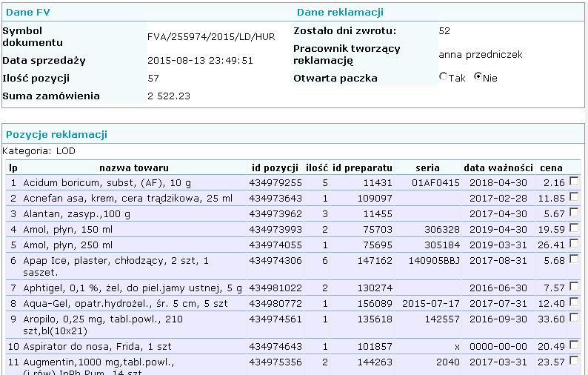The width and height of the screenshot is (588, 375).
Task: Click the 'id preparatu' column header
Action: [362, 167]
